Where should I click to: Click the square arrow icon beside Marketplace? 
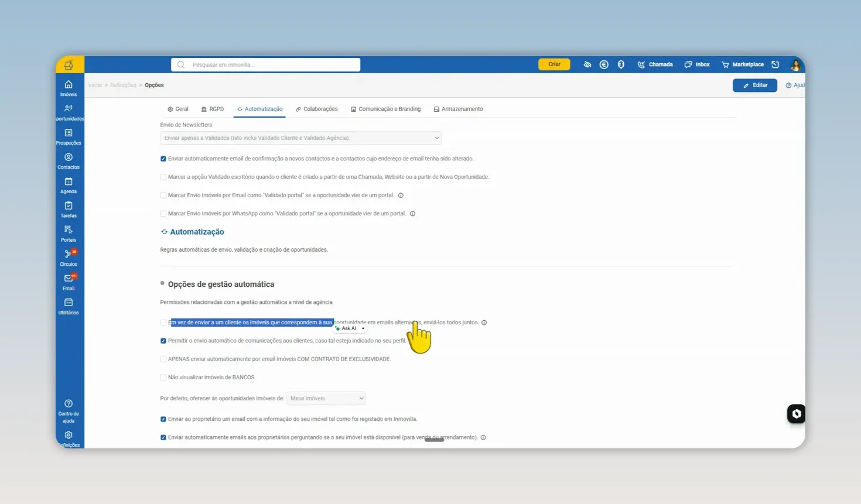pyautogui.click(x=775, y=64)
